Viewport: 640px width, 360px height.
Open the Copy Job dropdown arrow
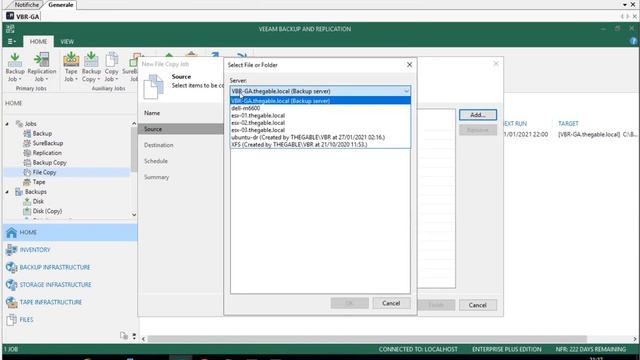tap(116, 79)
